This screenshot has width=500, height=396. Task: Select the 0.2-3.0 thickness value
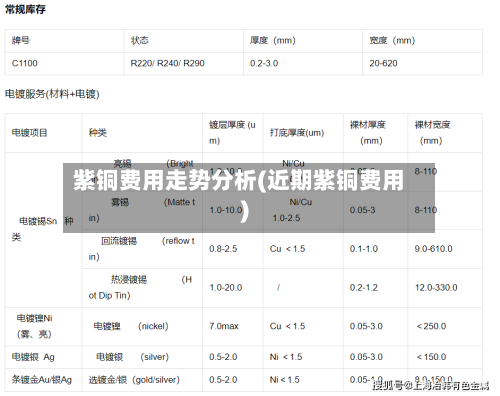pos(264,63)
